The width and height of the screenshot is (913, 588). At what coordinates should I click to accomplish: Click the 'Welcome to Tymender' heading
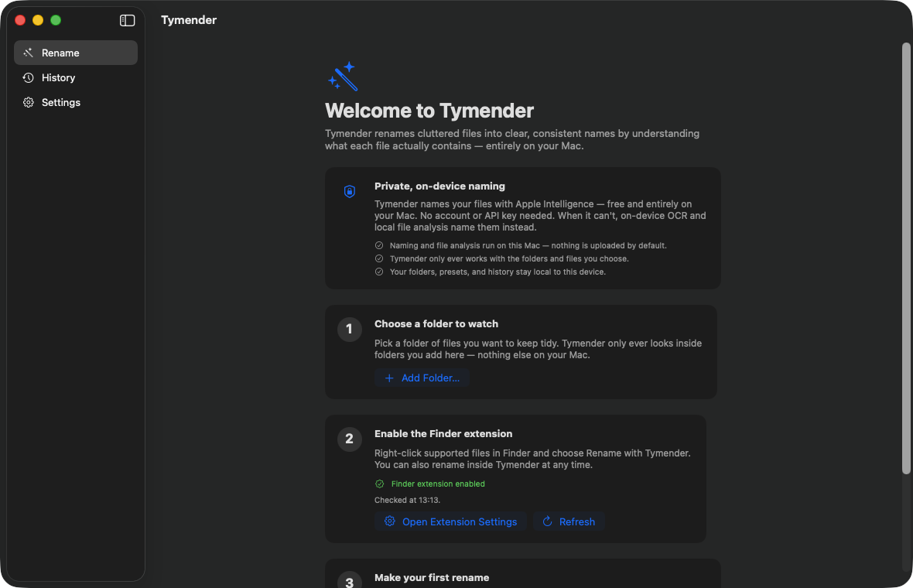(x=429, y=111)
